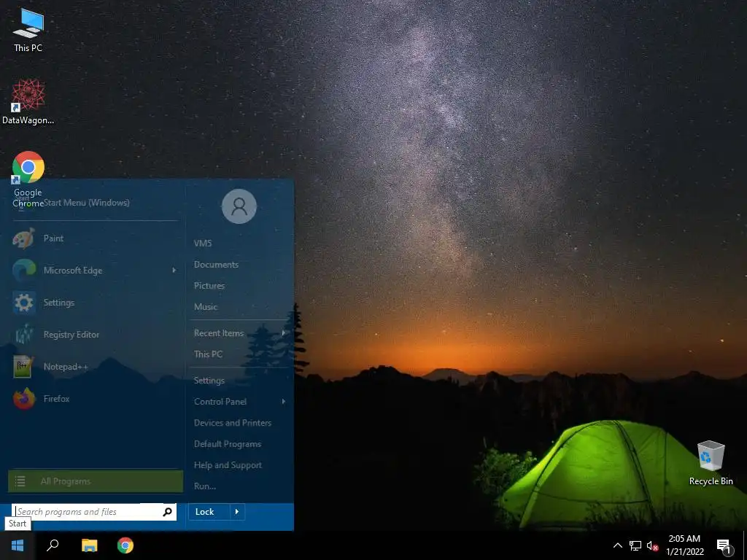This screenshot has width=747, height=560.
Task: Click the search magnifier in start menu
Action: click(167, 512)
